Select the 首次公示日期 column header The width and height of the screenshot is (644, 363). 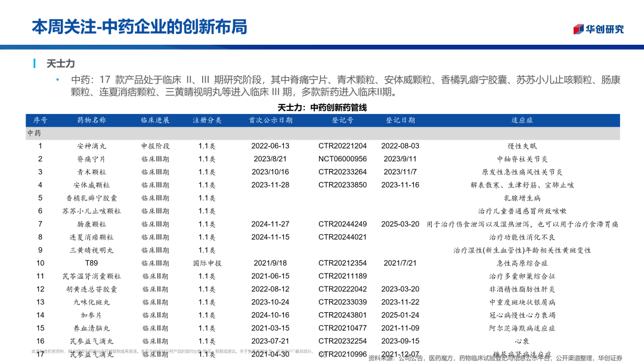coord(270,121)
